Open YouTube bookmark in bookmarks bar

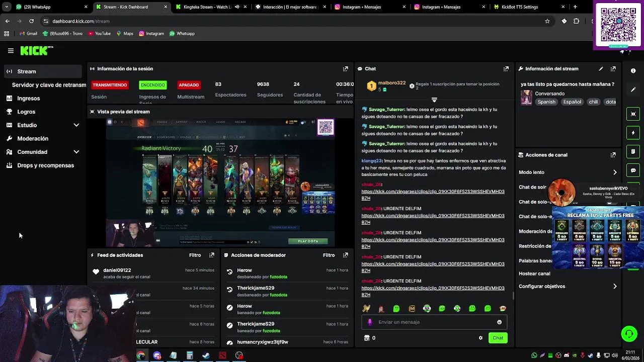click(99, 34)
